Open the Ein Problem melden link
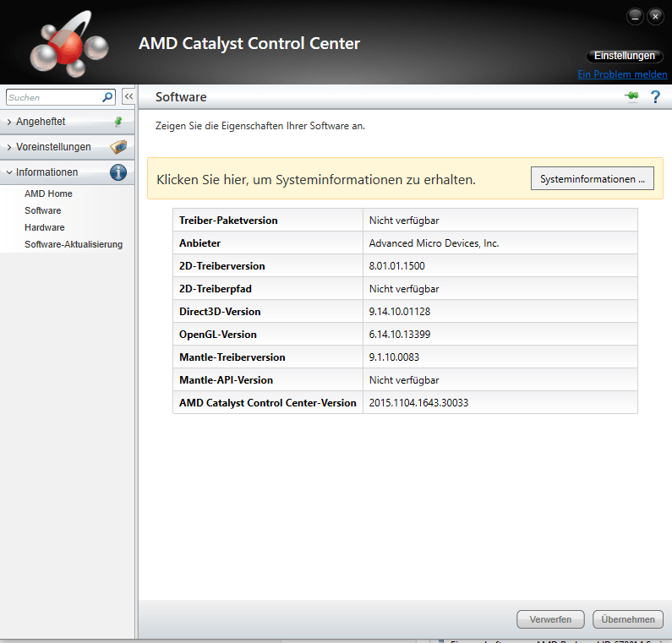Image resolution: width=672 pixels, height=643 pixels. pyautogui.click(x=622, y=74)
